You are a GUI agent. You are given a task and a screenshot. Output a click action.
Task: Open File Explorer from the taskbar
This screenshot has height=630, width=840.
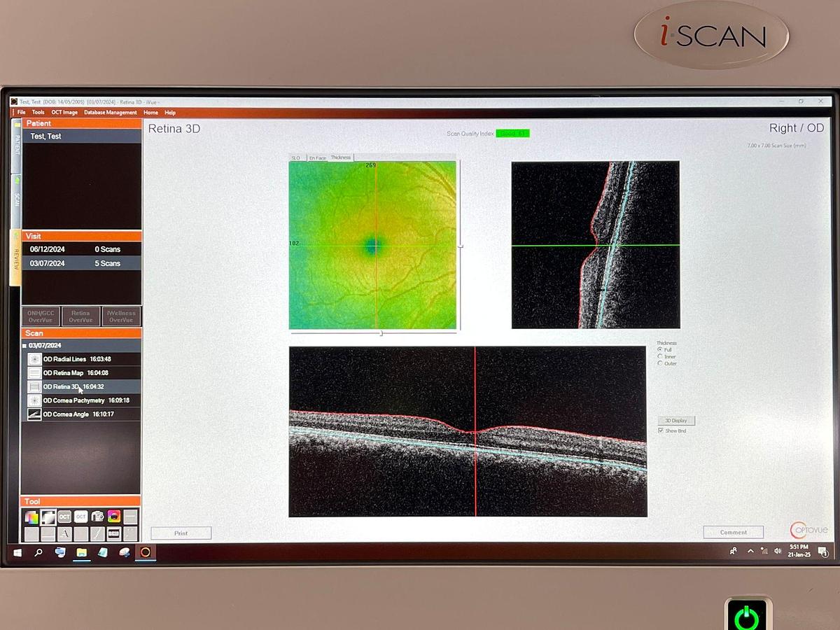(x=81, y=552)
